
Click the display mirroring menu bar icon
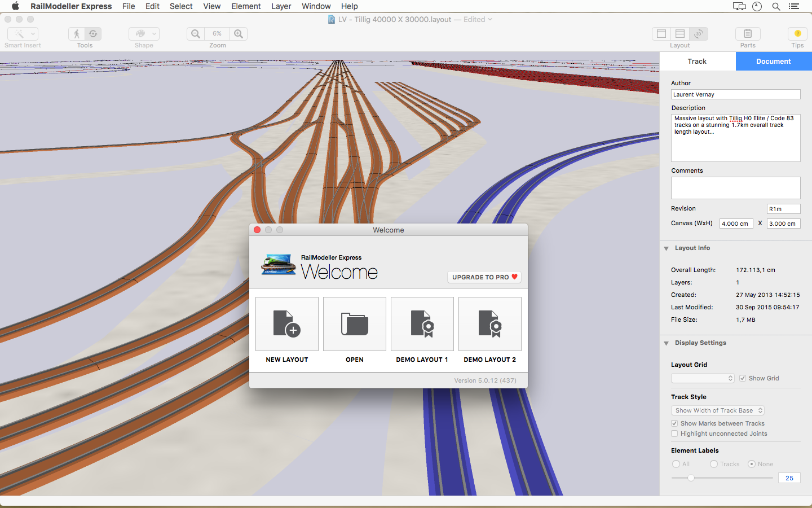[739, 6]
